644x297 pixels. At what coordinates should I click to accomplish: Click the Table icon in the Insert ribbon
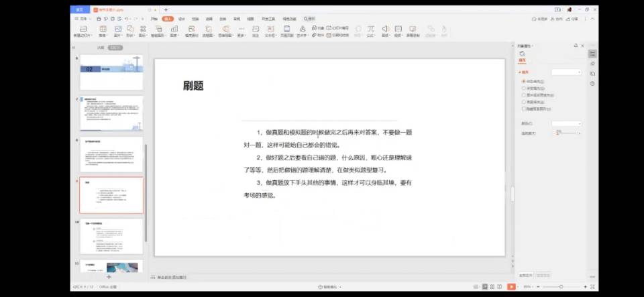coord(103,29)
